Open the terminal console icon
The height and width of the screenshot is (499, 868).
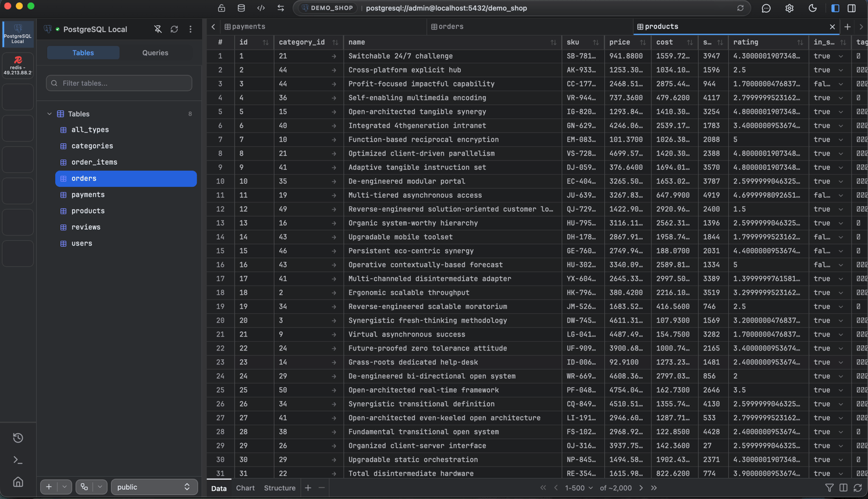pos(18,460)
